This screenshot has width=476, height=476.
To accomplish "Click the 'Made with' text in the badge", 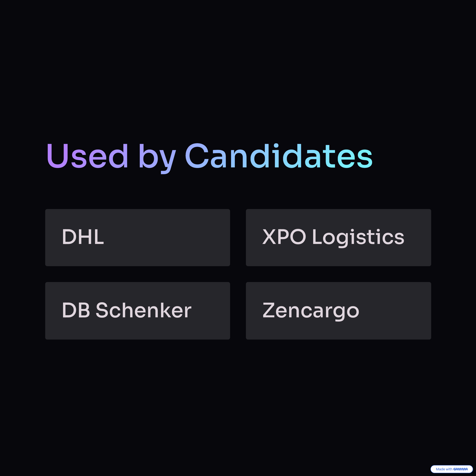I will [x=444, y=469].
